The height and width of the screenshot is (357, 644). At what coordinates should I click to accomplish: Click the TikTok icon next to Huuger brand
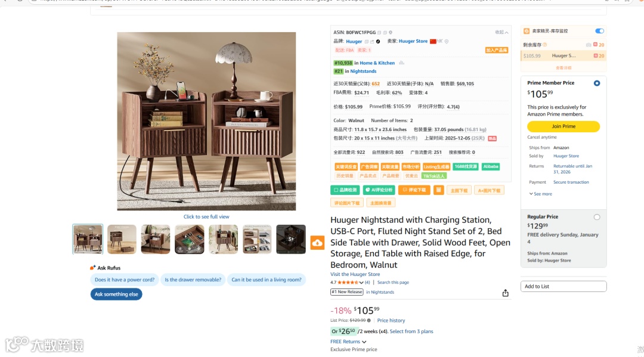point(378,42)
